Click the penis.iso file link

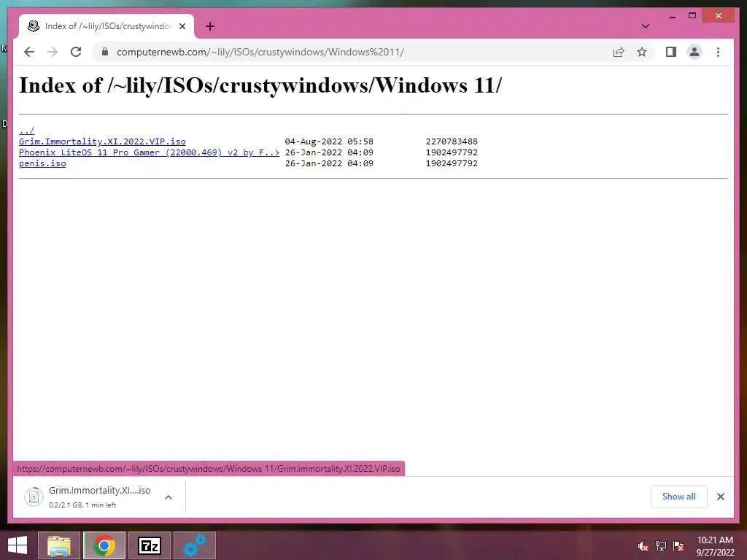[x=42, y=163]
